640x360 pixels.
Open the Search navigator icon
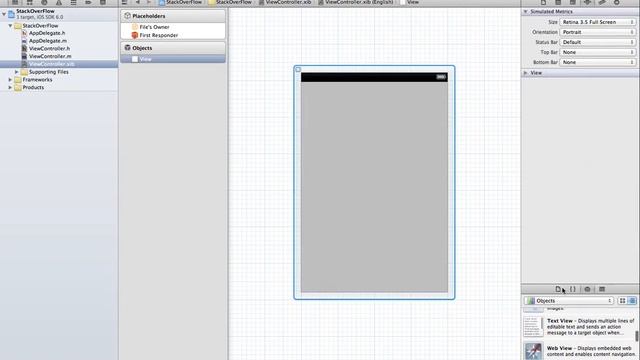coord(44,2)
